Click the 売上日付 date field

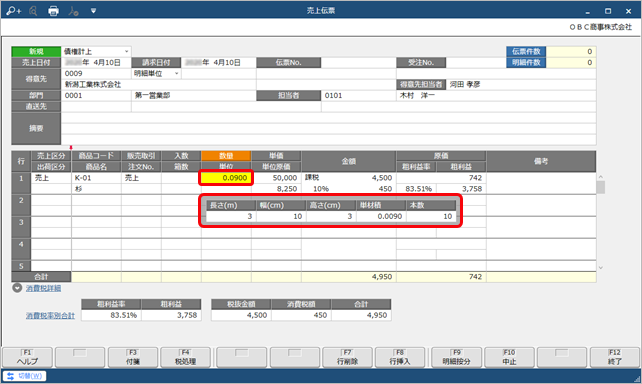coord(96,63)
